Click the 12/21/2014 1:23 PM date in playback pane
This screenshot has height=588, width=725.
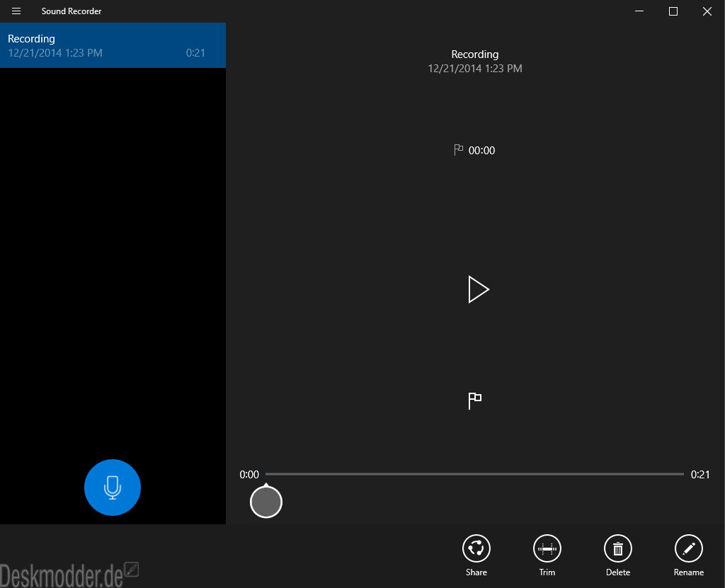click(475, 69)
